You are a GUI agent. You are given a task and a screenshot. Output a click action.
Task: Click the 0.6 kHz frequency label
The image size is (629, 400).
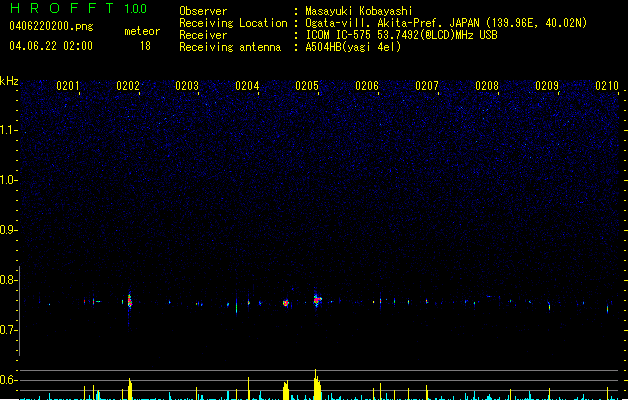click(x=8, y=380)
